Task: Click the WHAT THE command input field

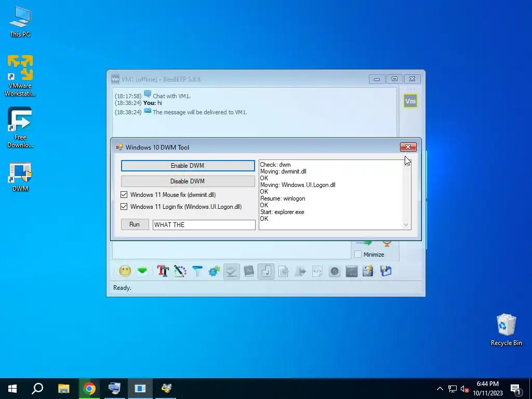Action: point(204,224)
